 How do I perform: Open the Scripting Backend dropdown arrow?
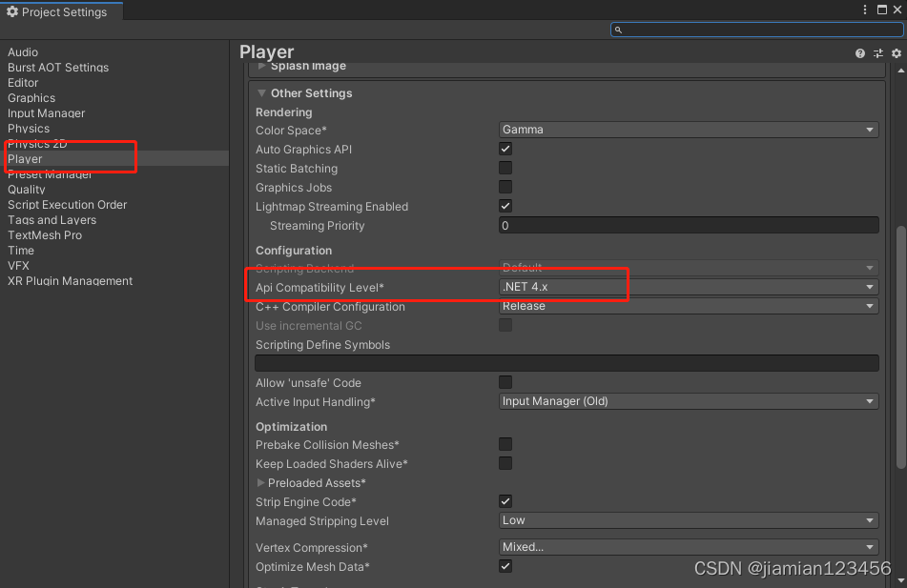tap(869, 268)
